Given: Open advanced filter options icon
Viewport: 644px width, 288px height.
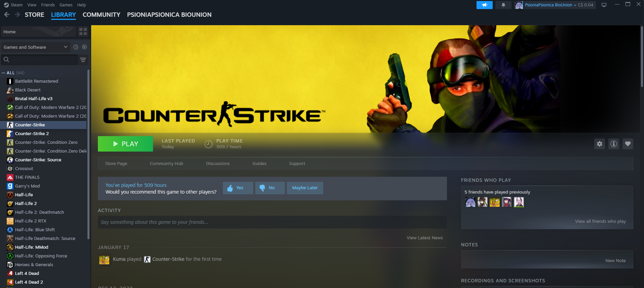Looking at the screenshot, I should coord(83,60).
